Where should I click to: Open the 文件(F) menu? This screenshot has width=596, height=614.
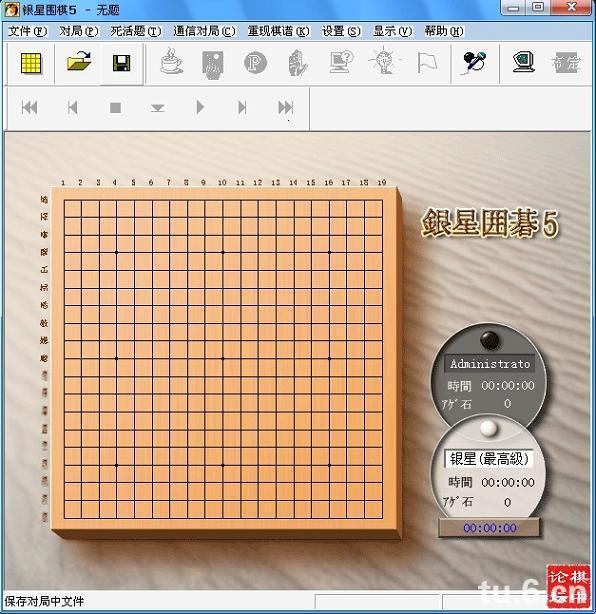coord(28,31)
